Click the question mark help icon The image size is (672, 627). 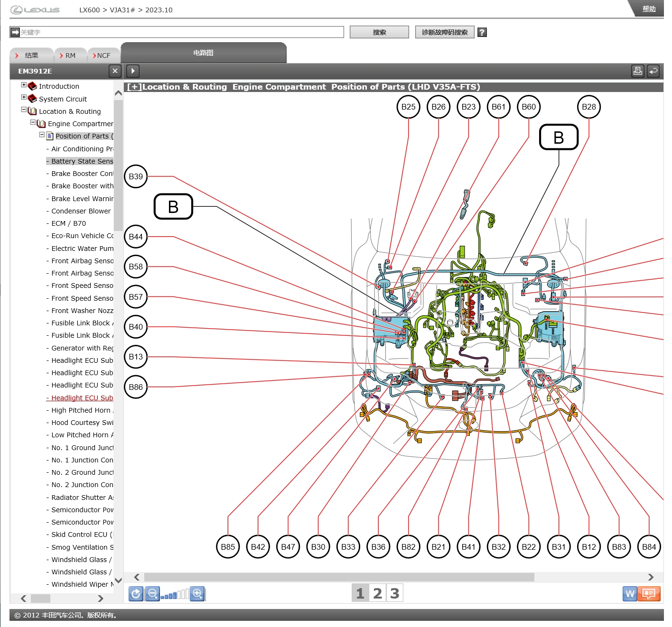[x=482, y=32]
